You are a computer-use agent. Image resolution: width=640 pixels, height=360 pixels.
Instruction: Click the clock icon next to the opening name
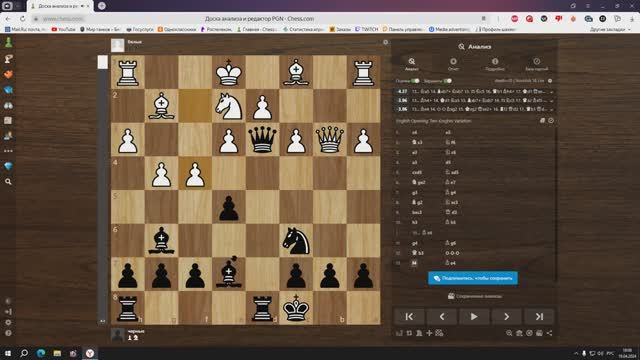click(x=551, y=120)
